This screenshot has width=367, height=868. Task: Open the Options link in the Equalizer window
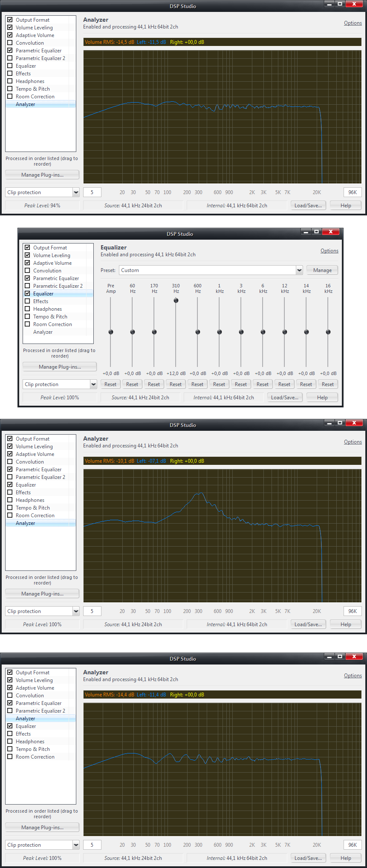pyautogui.click(x=329, y=251)
